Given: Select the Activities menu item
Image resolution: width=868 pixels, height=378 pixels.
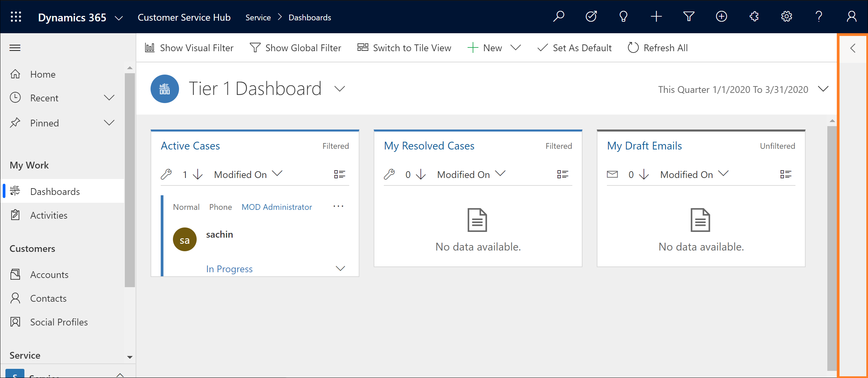Looking at the screenshot, I should tap(49, 215).
